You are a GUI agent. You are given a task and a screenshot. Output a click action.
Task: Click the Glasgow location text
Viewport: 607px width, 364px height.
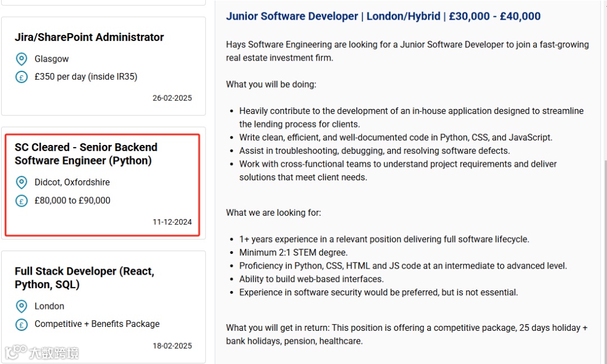52,59
